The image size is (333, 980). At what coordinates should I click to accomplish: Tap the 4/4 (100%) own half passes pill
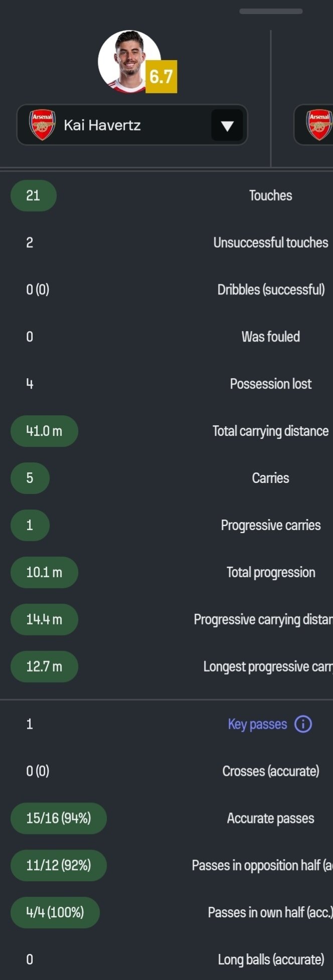[x=55, y=912]
